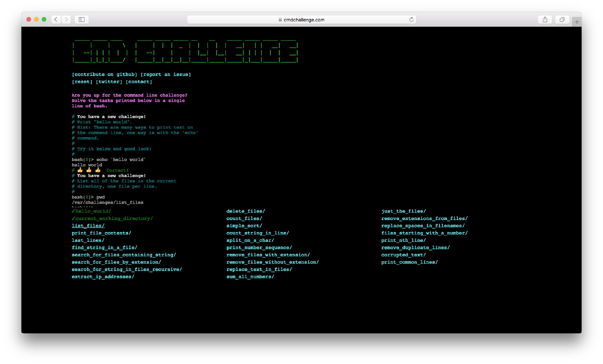Click the 'Print "hello world".' instruction

coord(104,122)
